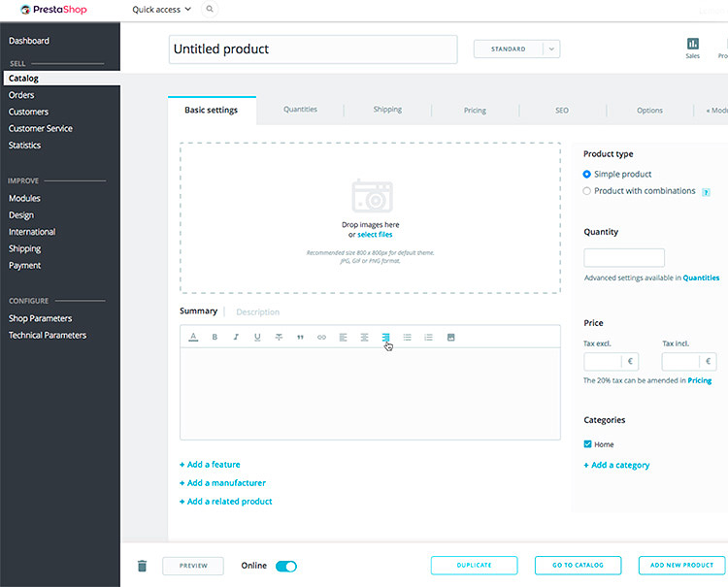Click the Tax incl. price field
This screenshot has height=587, width=728.
pyautogui.click(x=689, y=362)
